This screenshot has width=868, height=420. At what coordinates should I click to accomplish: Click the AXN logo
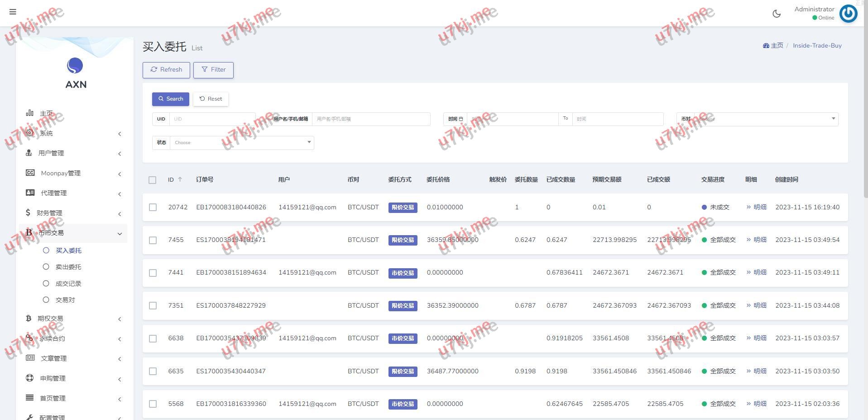point(75,66)
